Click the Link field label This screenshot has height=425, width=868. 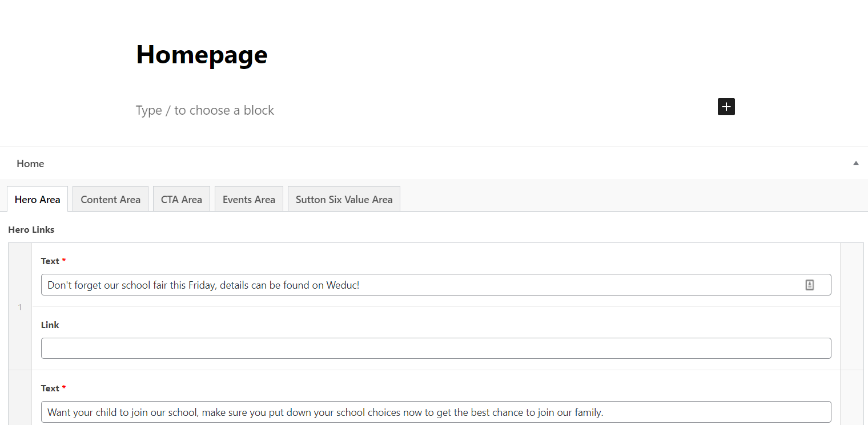point(50,325)
